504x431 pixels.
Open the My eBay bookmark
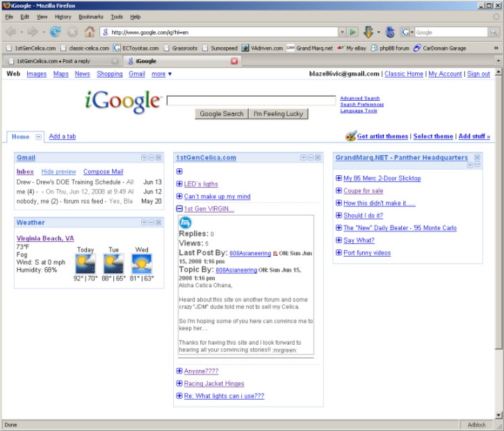(352, 48)
